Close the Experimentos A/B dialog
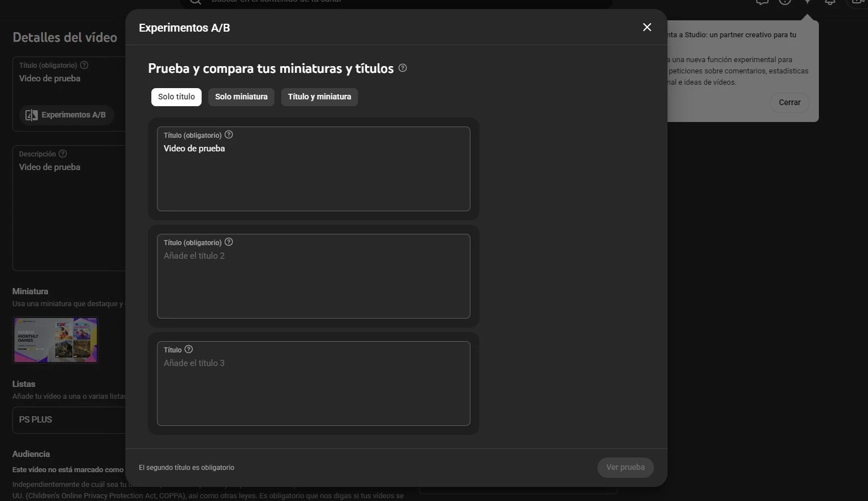The image size is (868, 501). point(647,27)
